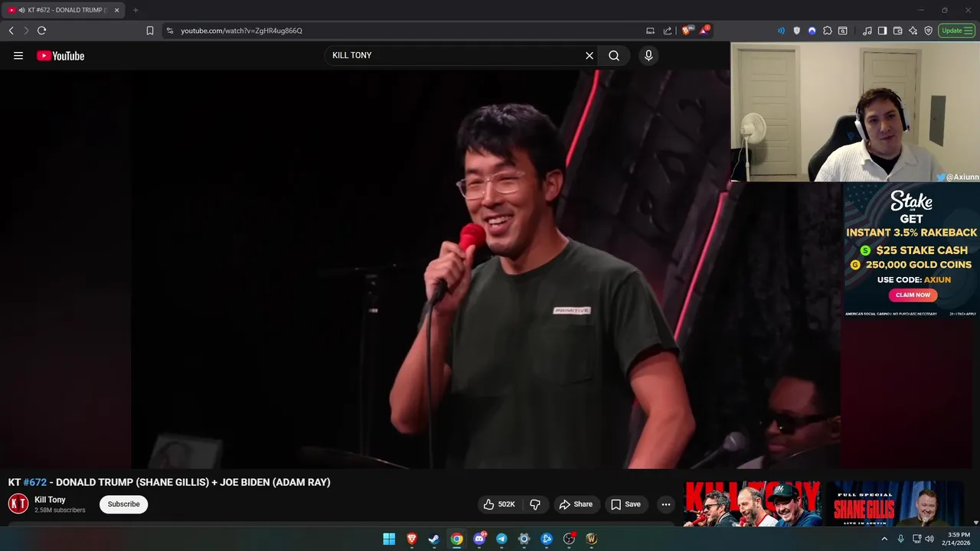Open Brave VPN shield icon
Viewport: 980px width, 551px height.
point(928,31)
